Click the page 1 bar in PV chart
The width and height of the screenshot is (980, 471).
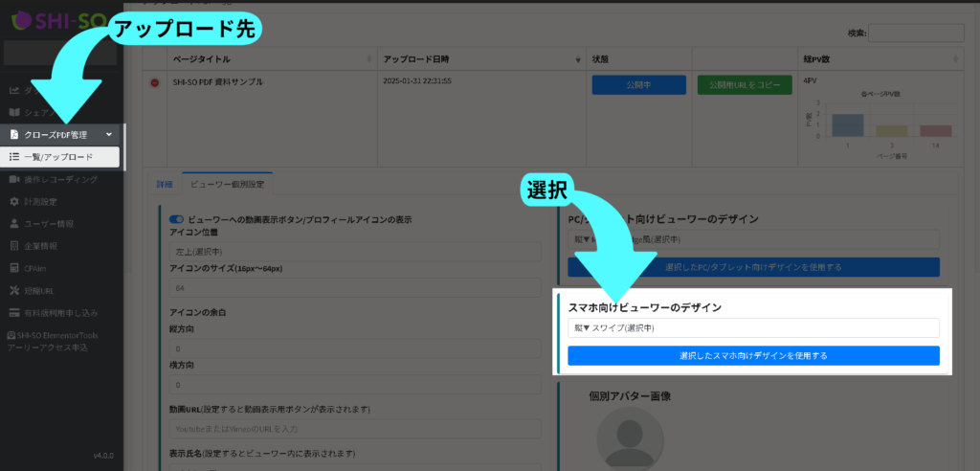(x=847, y=125)
